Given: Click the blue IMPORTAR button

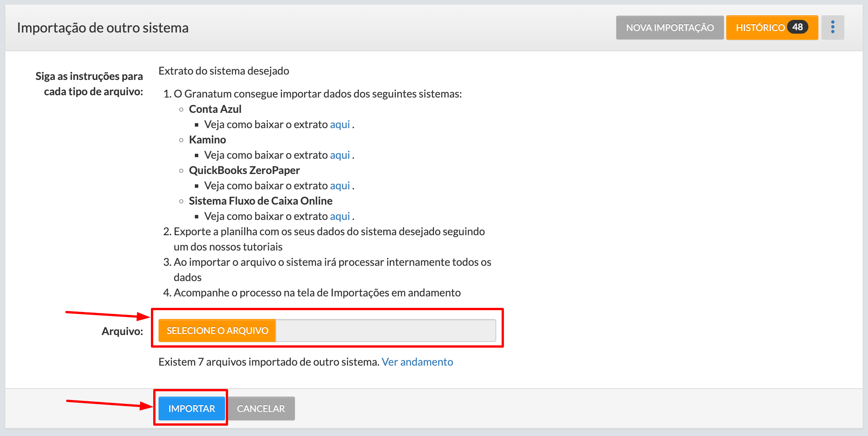Looking at the screenshot, I should tap(191, 408).
